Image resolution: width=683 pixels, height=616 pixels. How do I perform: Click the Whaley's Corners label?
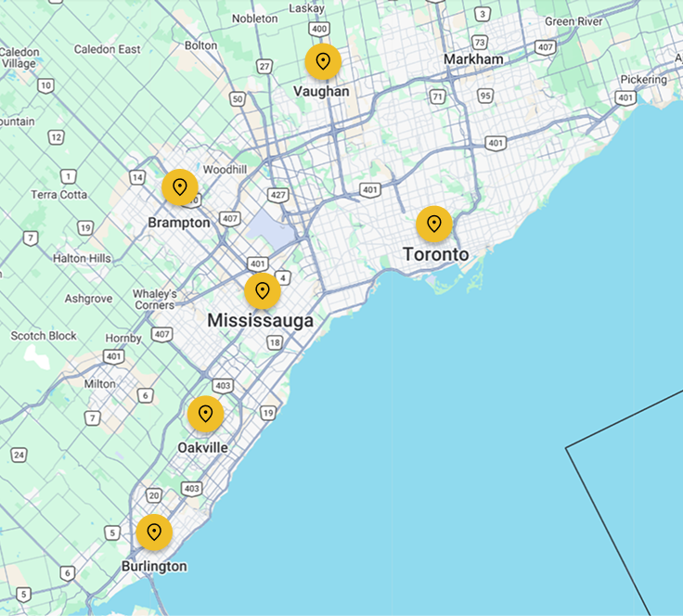154,299
